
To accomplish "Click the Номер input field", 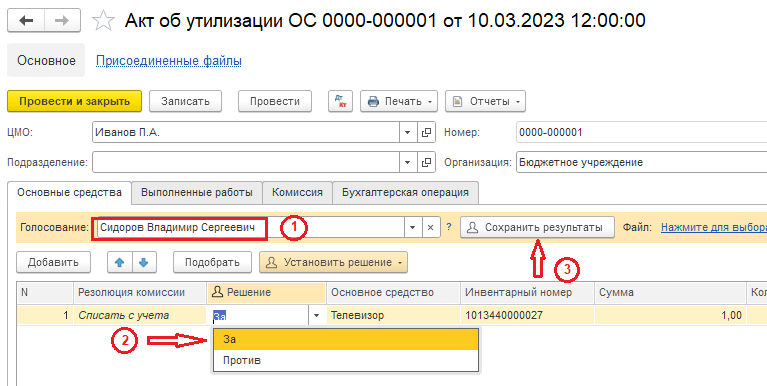I will pos(641,132).
